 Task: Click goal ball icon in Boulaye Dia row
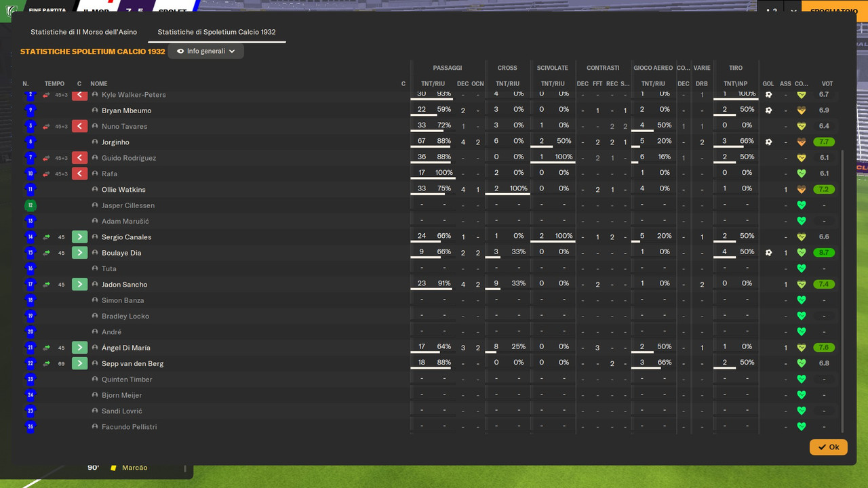click(768, 253)
